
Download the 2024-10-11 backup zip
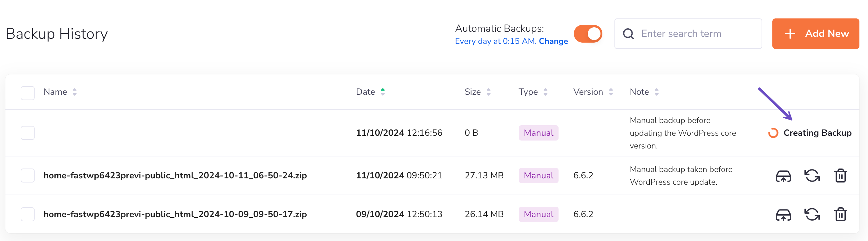click(783, 176)
